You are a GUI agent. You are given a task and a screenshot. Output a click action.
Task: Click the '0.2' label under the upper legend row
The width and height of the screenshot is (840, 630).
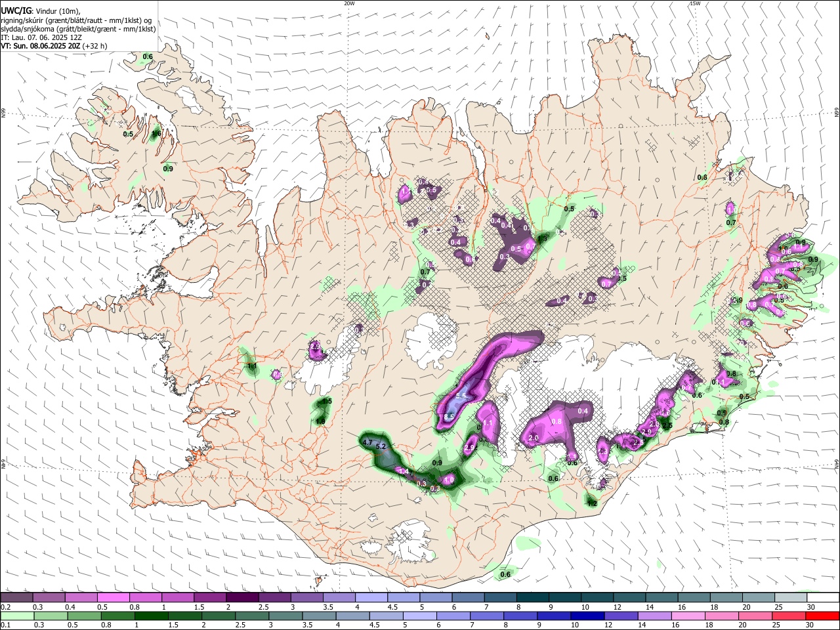5,607
